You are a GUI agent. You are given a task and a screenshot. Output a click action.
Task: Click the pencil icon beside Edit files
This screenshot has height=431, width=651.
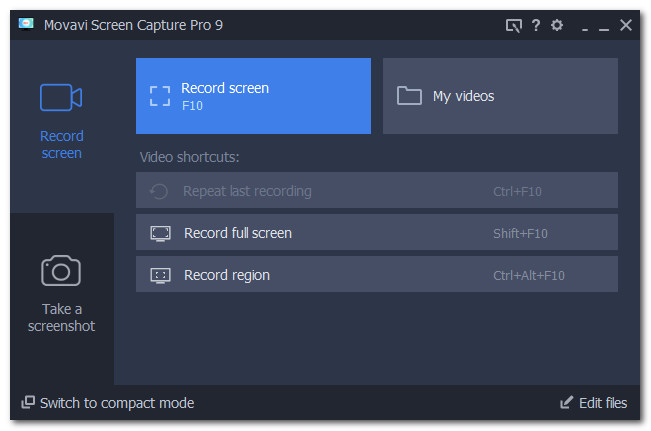[x=566, y=402]
